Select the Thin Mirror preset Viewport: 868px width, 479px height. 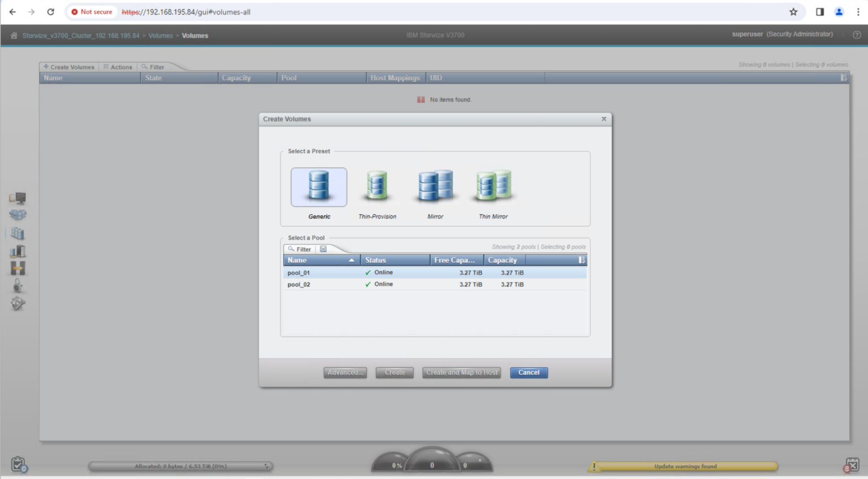tap(492, 186)
